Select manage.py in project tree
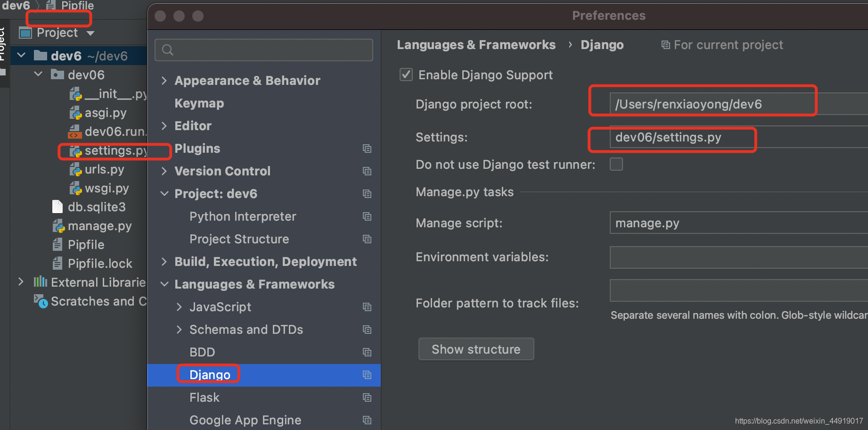The width and height of the screenshot is (868, 430). pos(92,226)
